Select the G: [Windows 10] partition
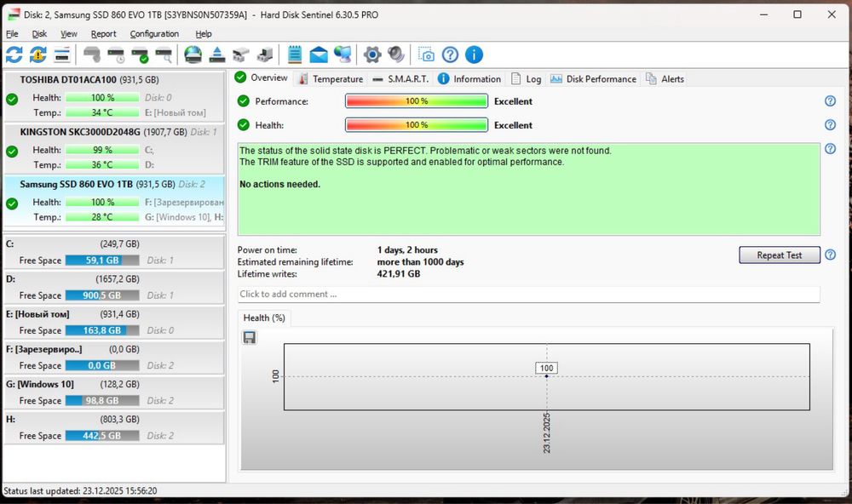 (115, 392)
